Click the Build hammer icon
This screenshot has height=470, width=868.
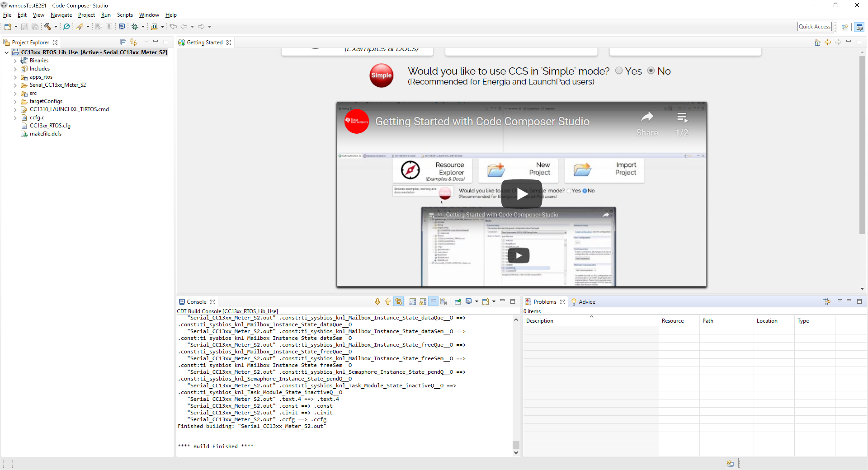pos(48,27)
